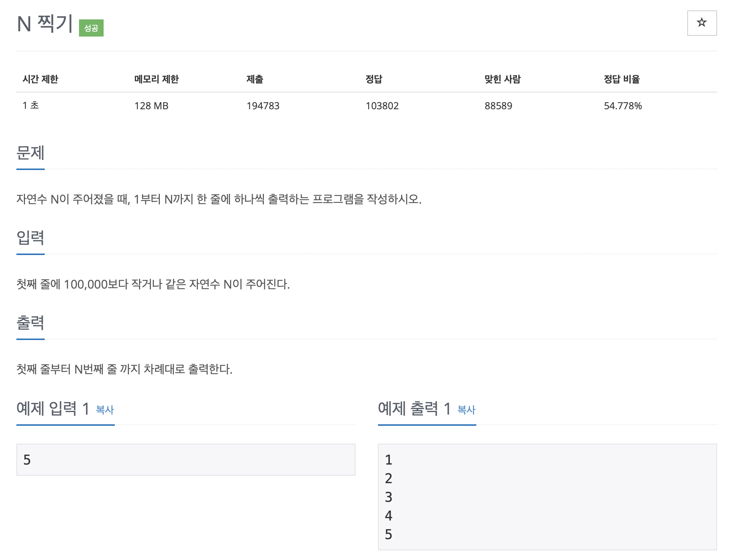732x560 pixels.
Task: Copy sample input via 복사 link
Action: click(x=105, y=410)
